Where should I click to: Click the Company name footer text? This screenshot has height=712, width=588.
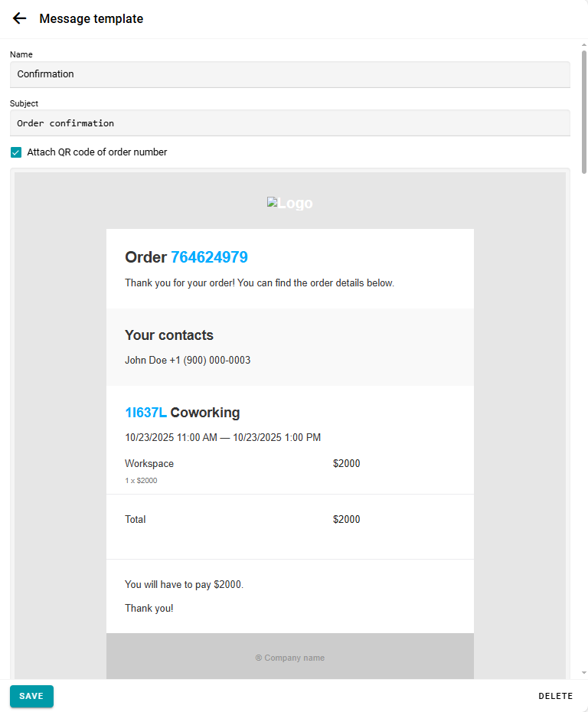point(290,658)
